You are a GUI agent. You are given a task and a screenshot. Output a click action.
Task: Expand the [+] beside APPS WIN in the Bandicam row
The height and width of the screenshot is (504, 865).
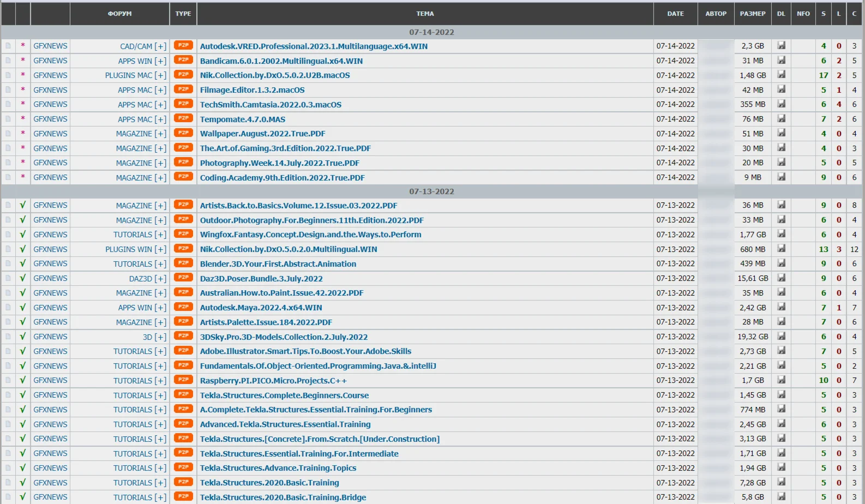pos(160,61)
